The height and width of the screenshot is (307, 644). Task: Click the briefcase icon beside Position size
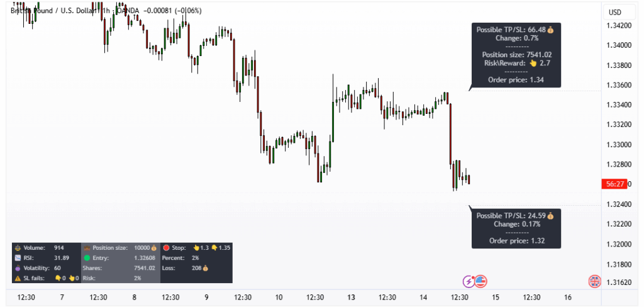point(87,248)
